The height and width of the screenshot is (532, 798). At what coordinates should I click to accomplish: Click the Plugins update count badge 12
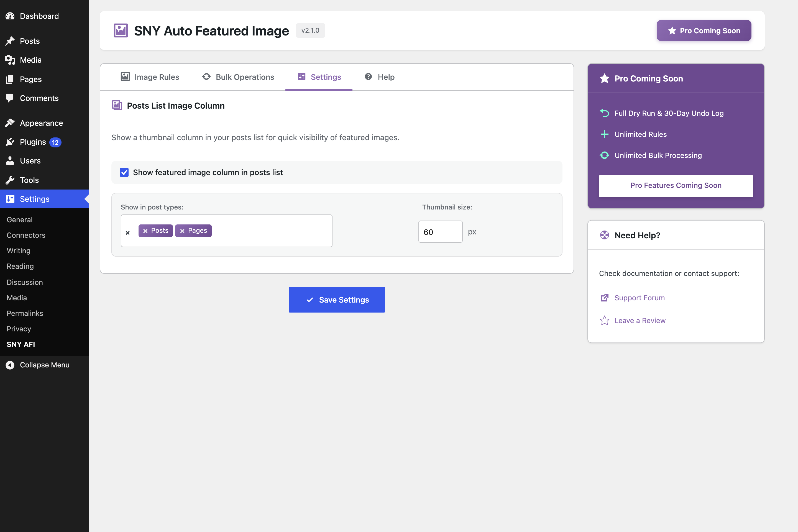coord(55,142)
